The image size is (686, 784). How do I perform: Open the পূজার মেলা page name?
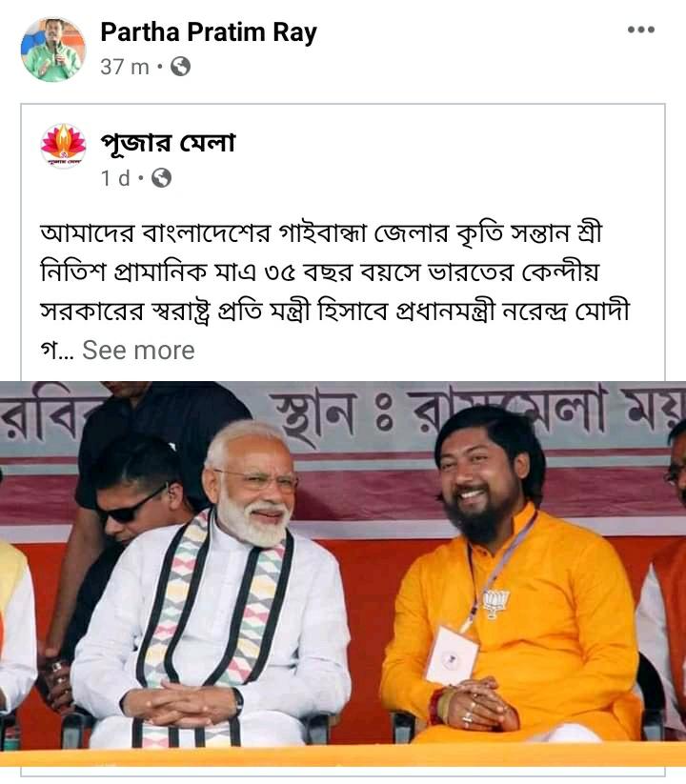click(168, 143)
